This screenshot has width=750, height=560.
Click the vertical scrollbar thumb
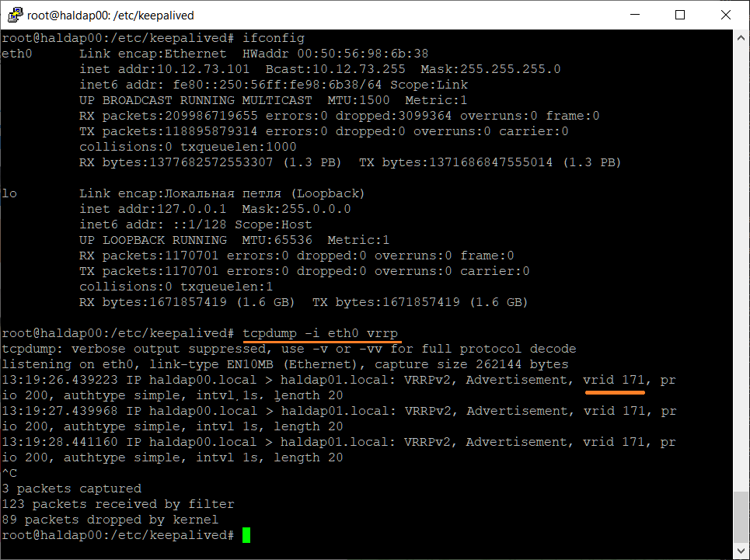[x=741, y=517]
